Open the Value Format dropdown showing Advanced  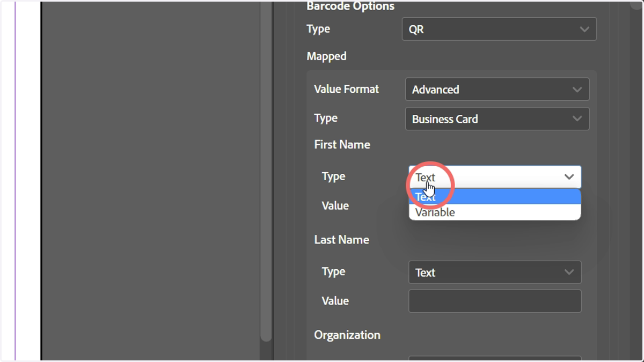(497, 89)
